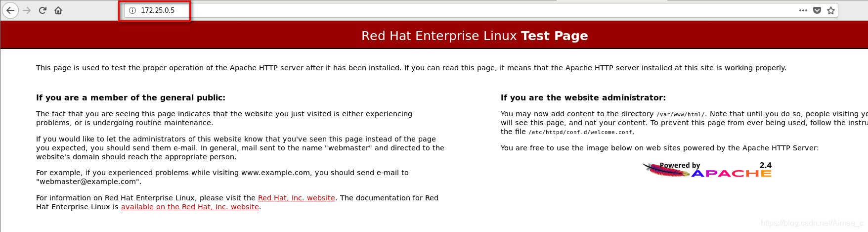Follow the available on the Red Hat website link
The image size is (868, 232).
click(190, 207)
